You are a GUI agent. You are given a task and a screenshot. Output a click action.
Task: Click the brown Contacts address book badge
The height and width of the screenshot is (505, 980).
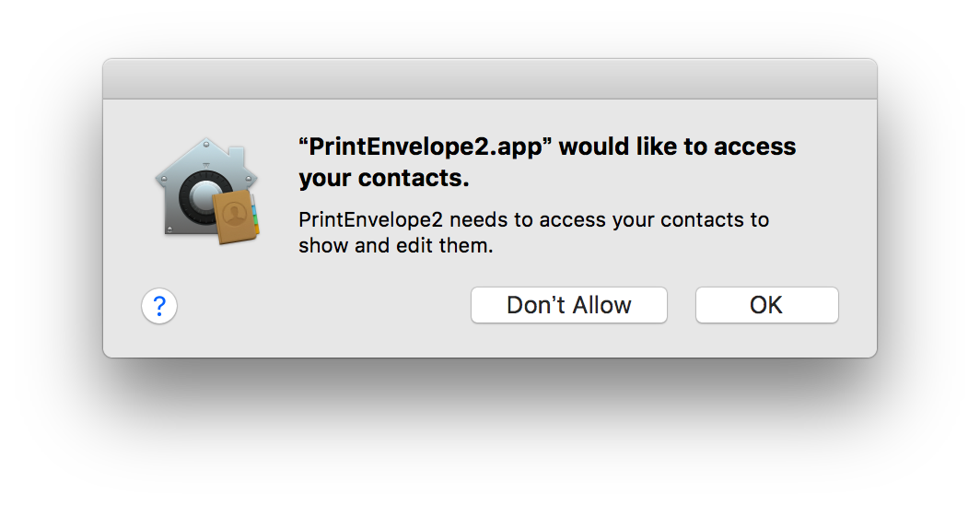click(x=236, y=217)
